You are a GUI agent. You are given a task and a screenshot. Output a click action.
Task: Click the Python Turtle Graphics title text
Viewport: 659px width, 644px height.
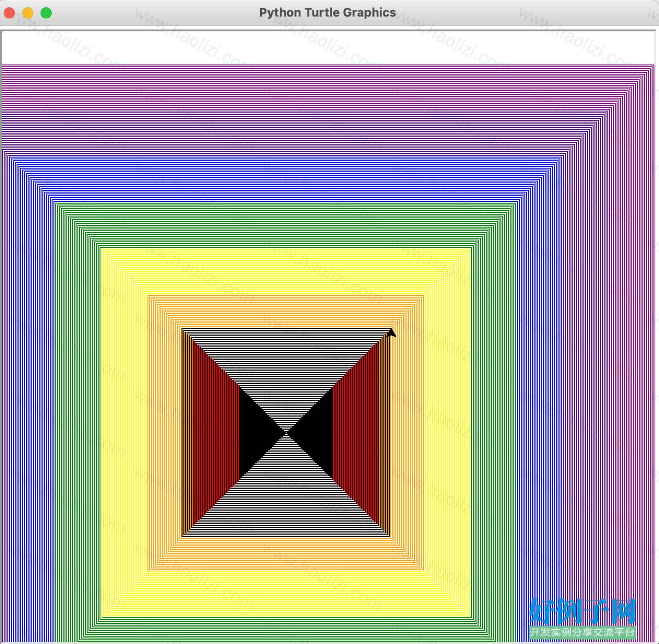pyautogui.click(x=327, y=12)
